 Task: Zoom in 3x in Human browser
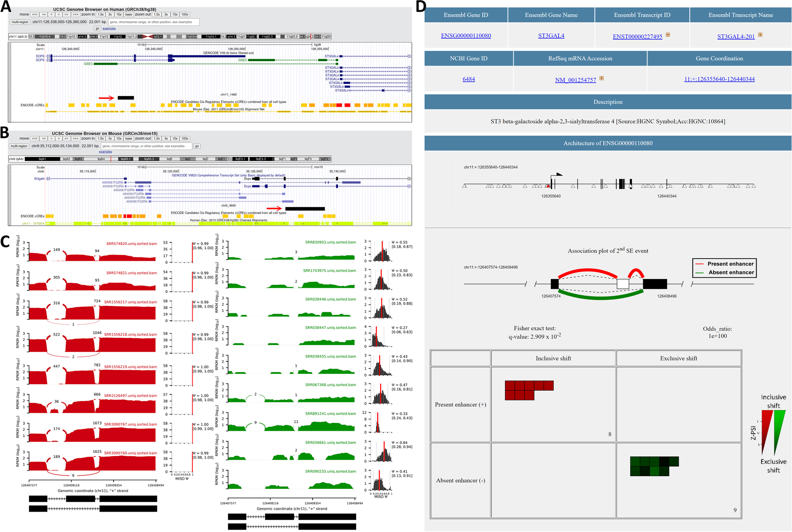[x=110, y=14]
